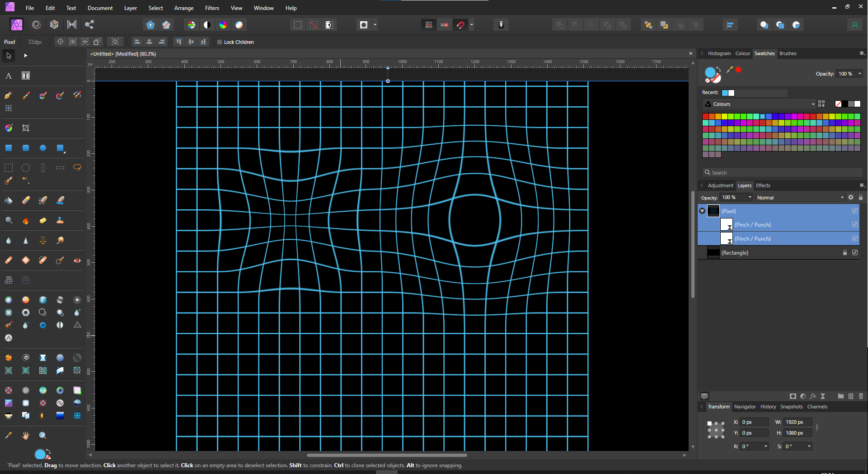Screen dimensions: 868x474
Task: Select the Red Eye Removal tool
Action: (77, 260)
